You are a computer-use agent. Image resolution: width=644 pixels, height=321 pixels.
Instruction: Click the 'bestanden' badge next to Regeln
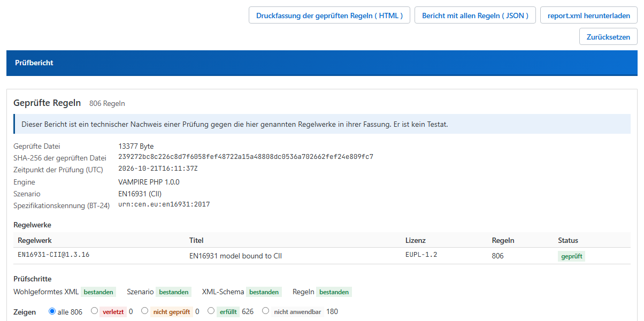(x=334, y=292)
